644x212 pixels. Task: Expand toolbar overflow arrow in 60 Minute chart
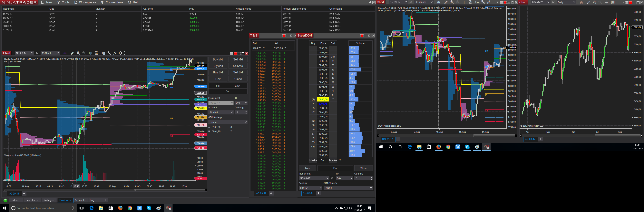[497, 2]
